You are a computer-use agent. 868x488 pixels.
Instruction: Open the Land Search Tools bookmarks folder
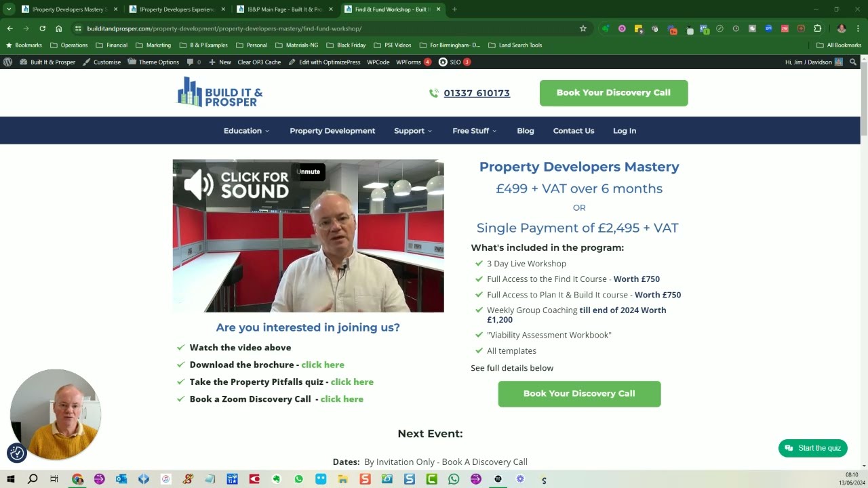(515, 45)
